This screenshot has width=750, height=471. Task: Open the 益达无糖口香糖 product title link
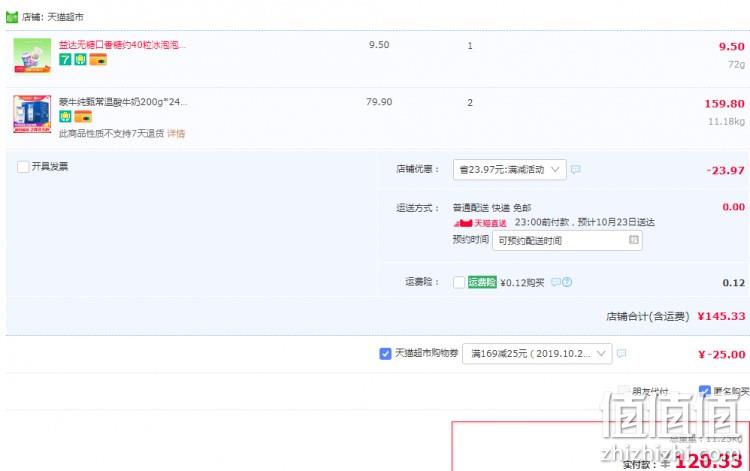pyautogui.click(x=122, y=44)
